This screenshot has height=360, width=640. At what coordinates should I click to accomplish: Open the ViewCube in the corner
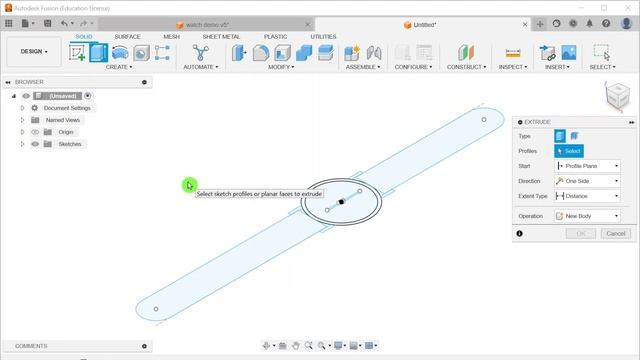coord(617,96)
